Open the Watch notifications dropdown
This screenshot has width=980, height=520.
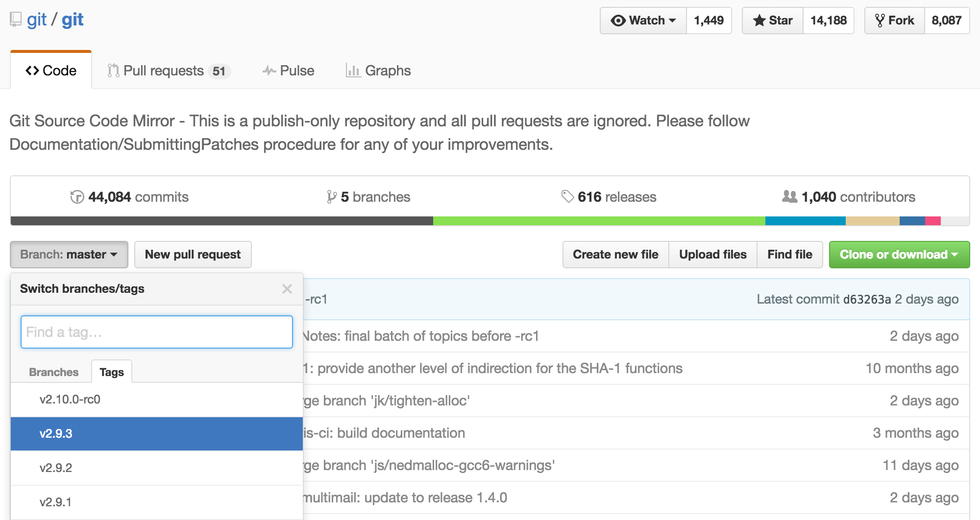click(x=642, y=21)
